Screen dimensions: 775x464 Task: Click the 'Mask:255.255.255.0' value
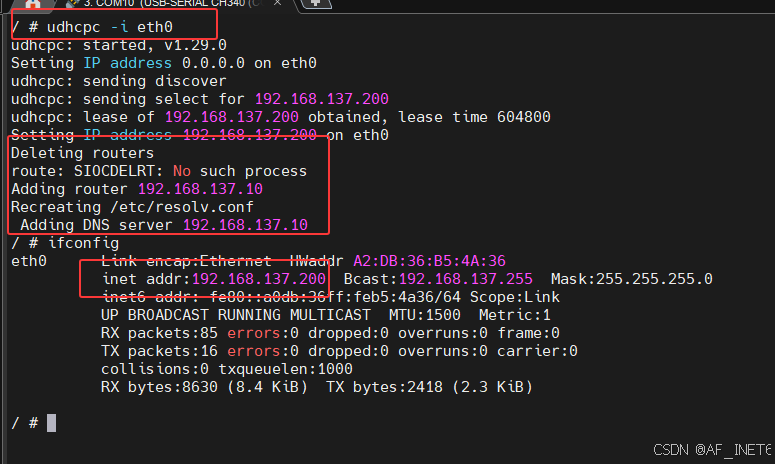[x=632, y=279]
